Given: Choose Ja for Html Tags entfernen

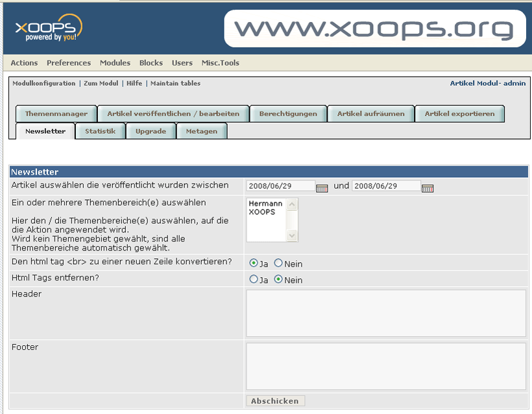Looking at the screenshot, I should pos(253,279).
